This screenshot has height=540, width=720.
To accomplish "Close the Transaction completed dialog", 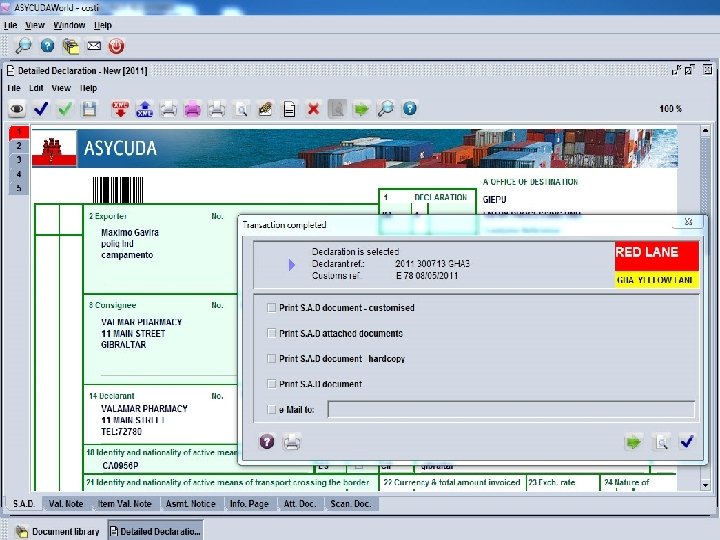I will (x=688, y=221).
